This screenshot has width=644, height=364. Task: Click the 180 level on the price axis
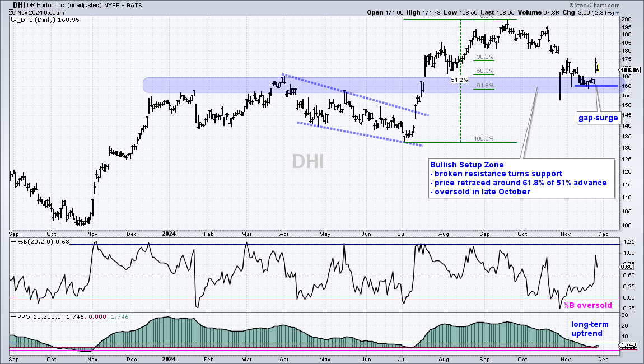[626, 51]
